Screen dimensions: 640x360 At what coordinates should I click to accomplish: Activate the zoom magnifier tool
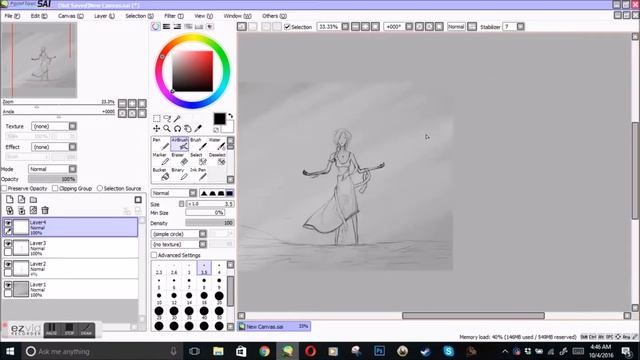pyautogui.click(x=167, y=129)
